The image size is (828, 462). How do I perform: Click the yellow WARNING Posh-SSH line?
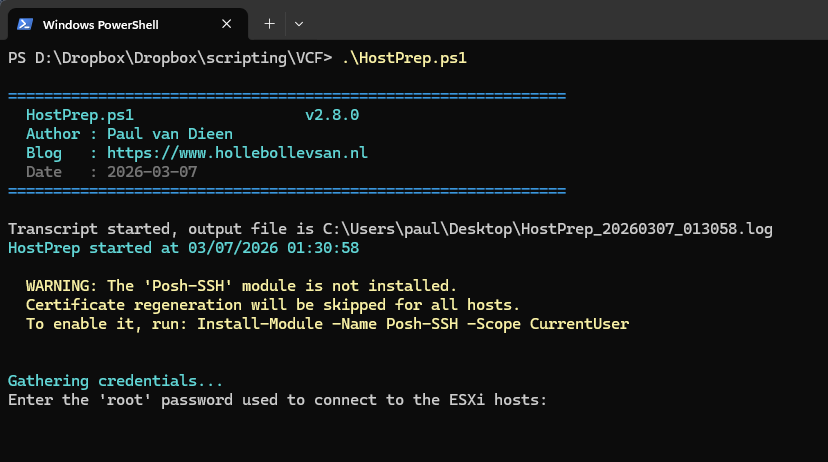coord(241,286)
